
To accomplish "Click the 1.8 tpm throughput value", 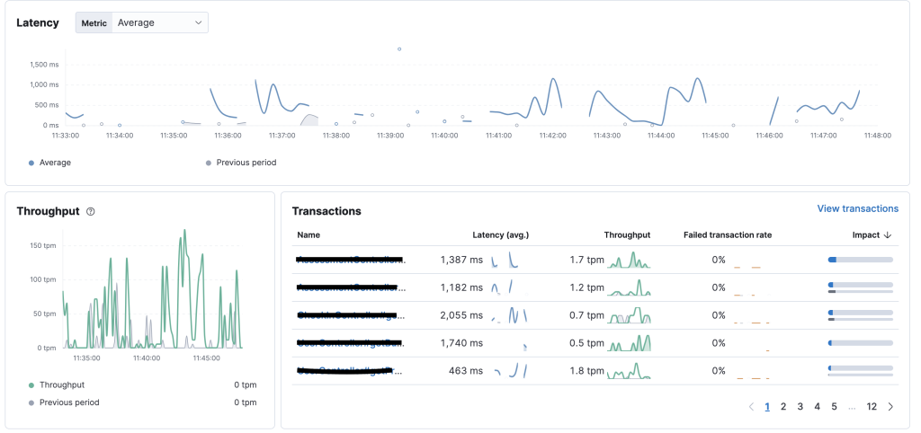I will click(x=587, y=371).
